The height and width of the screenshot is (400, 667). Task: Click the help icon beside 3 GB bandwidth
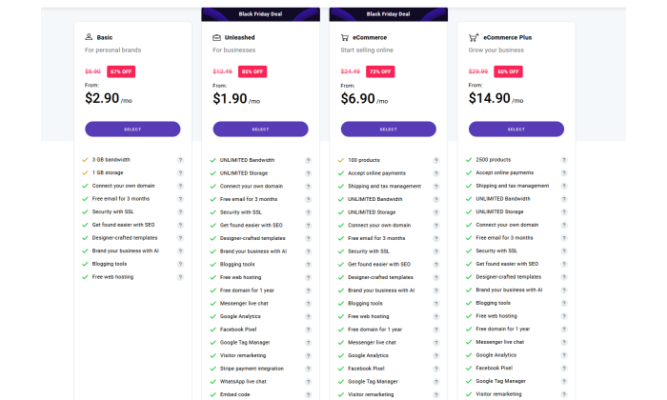[x=180, y=160]
